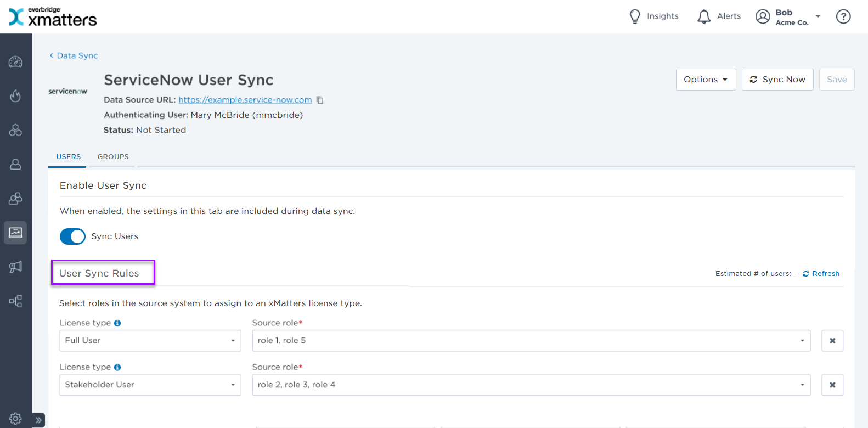
Task: Open the settings gear in sidebar
Action: [15, 418]
